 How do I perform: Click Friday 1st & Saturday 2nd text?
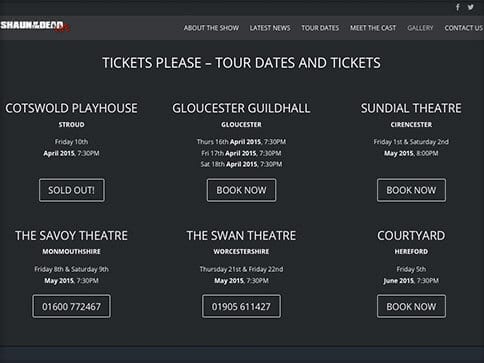411,142
